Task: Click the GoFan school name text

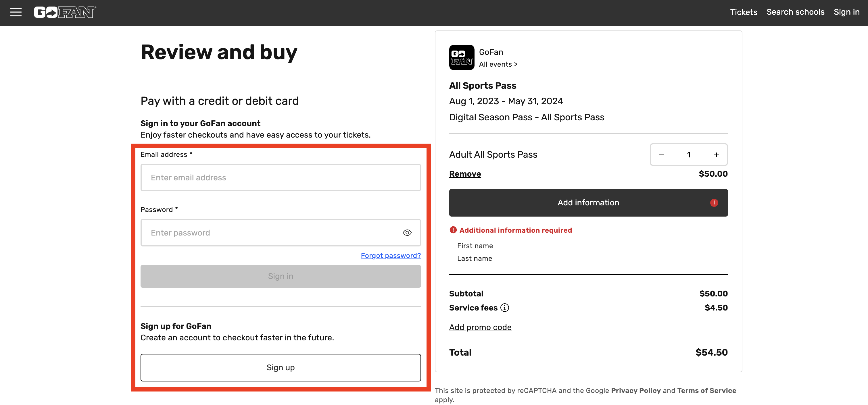Action: click(491, 52)
